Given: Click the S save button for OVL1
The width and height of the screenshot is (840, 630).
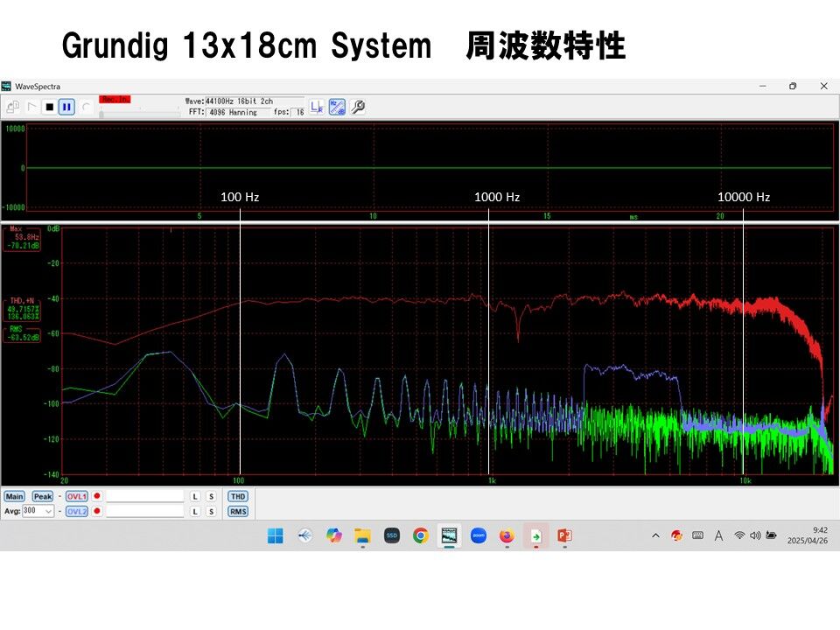Looking at the screenshot, I should coord(212,497).
